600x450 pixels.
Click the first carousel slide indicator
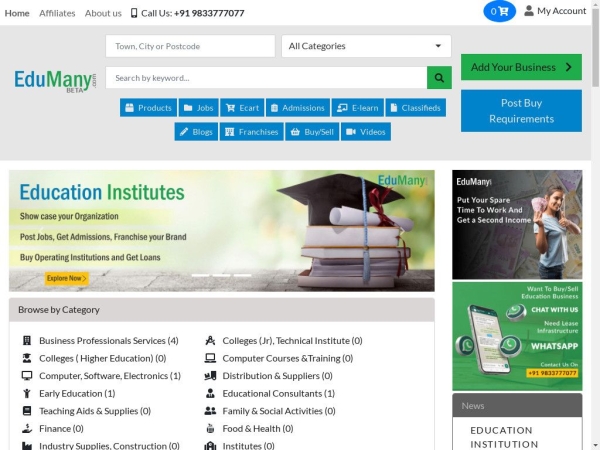[x=200, y=275]
